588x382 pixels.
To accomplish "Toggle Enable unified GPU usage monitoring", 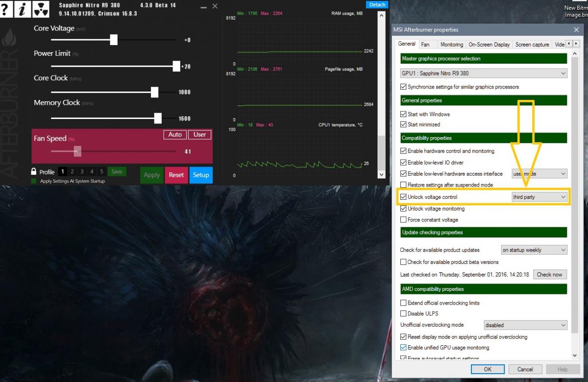I will coord(404,348).
